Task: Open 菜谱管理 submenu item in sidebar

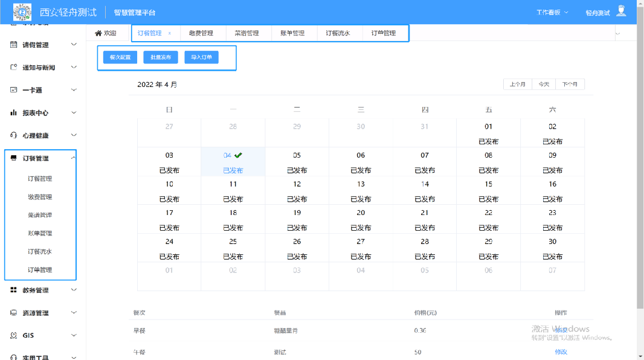Action: pyautogui.click(x=40, y=214)
